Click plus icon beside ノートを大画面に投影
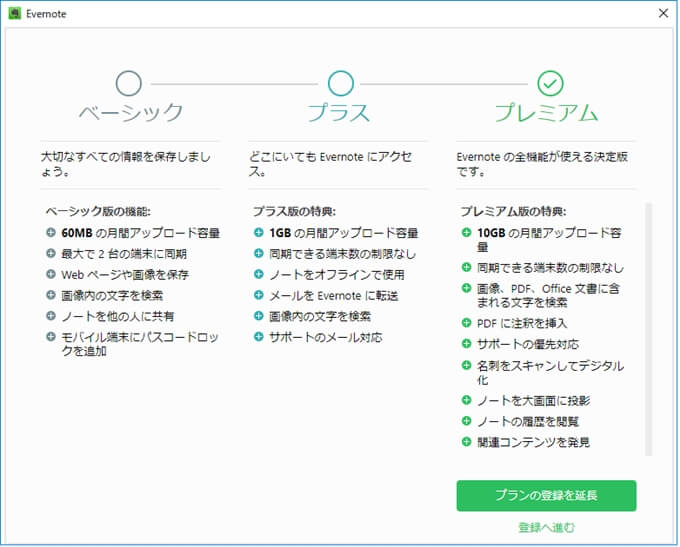 (466, 400)
